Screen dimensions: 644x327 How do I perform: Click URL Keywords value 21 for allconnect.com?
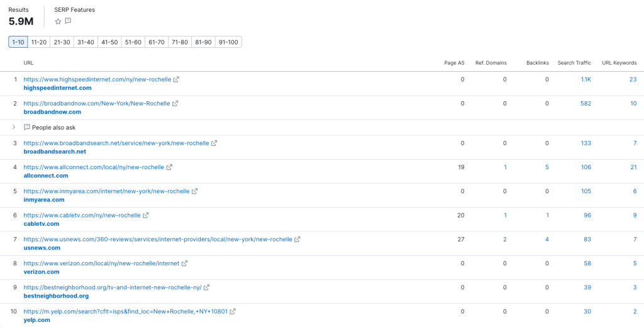[x=633, y=167]
